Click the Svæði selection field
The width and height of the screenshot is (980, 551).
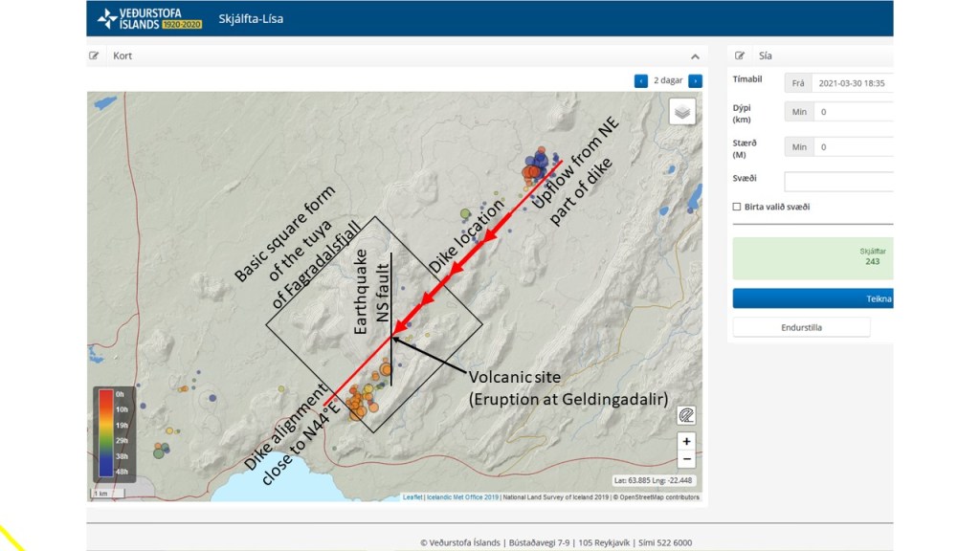pos(838,182)
